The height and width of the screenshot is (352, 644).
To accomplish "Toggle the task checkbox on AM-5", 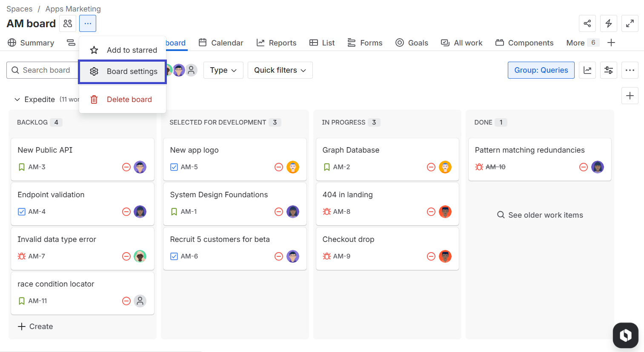I will tap(174, 167).
